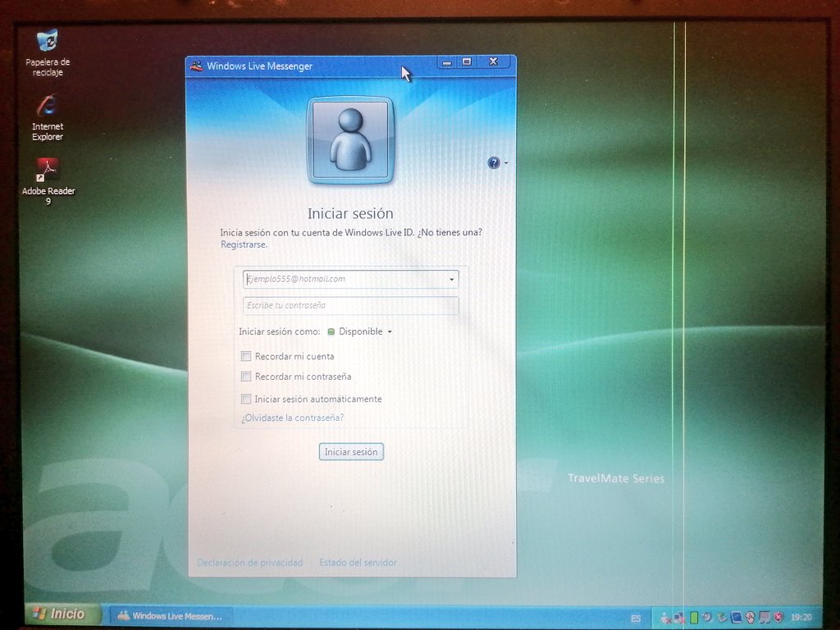Open the Disponible status dropdown
The height and width of the screenshot is (630, 840).
[x=360, y=331]
